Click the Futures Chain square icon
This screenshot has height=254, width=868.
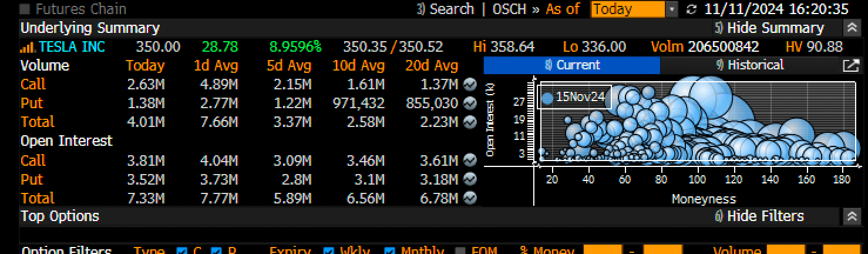tap(25, 9)
